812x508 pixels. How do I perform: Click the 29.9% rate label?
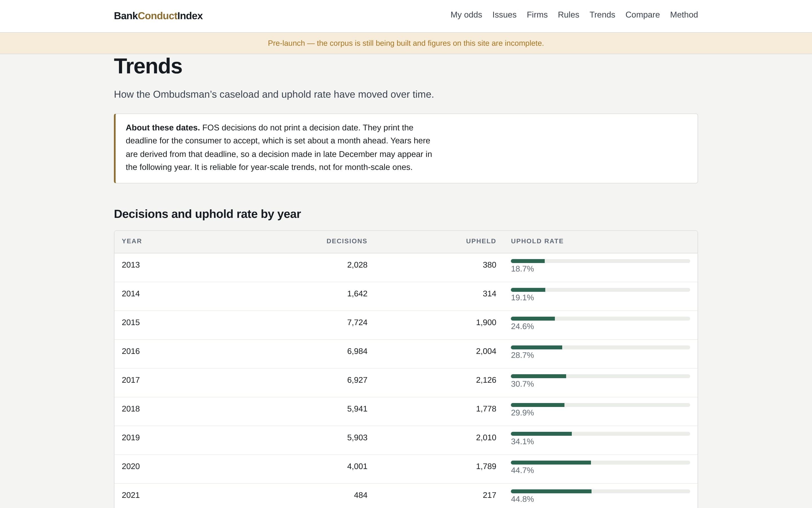pyautogui.click(x=522, y=413)
